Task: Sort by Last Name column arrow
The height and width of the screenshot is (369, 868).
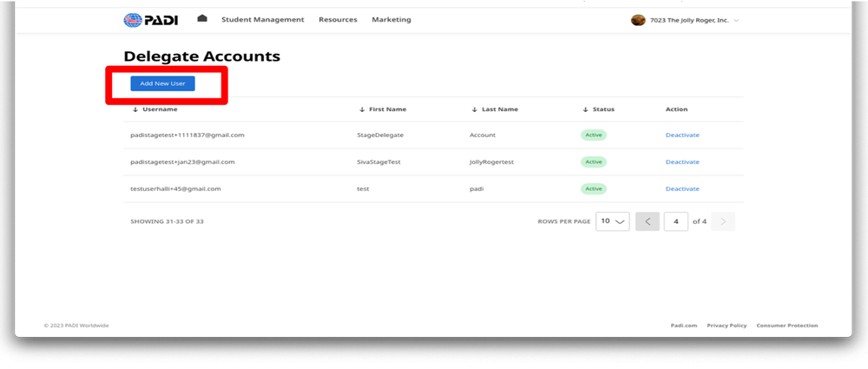Action: [474, 109]
